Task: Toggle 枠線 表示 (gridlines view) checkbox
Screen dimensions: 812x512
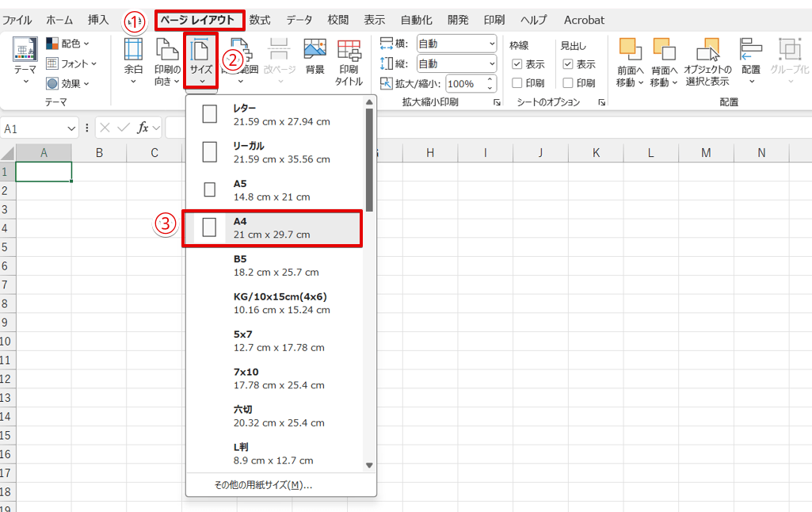Action: tap(517, 64)
